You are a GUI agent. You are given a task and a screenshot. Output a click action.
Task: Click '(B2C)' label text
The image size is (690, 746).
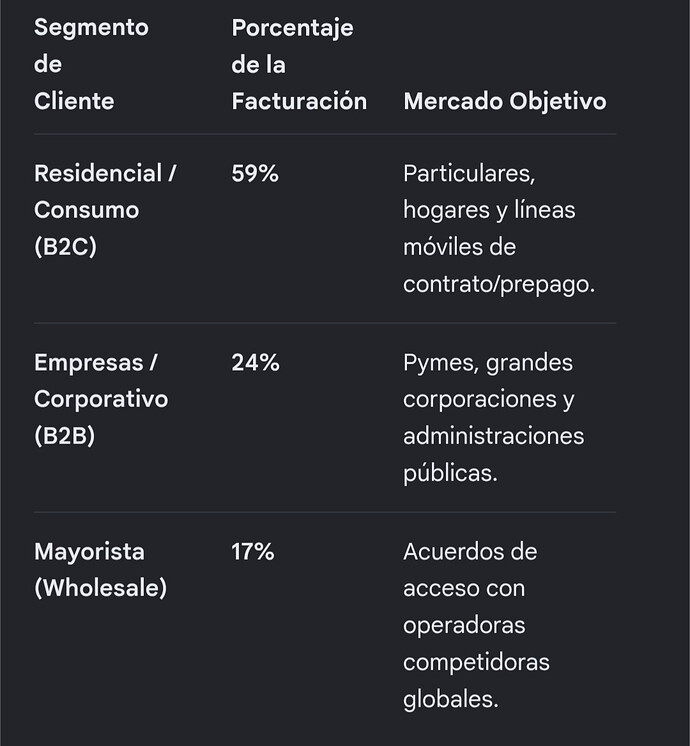[x=65, y=246]
